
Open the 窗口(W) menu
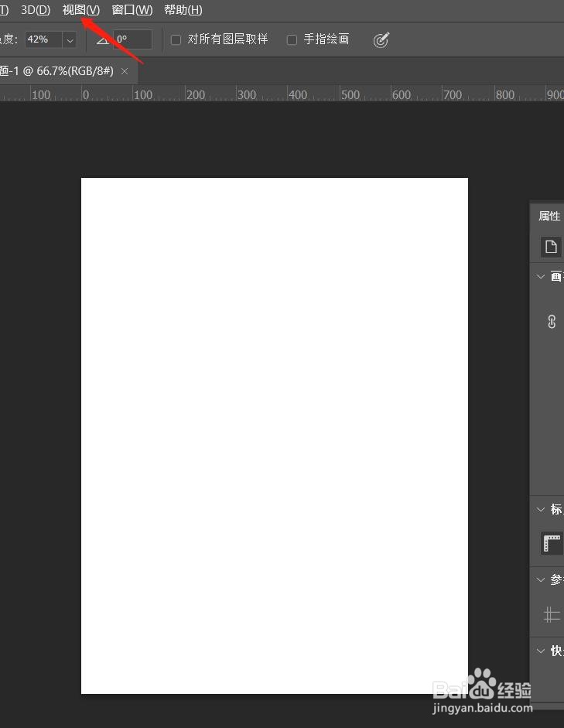pyautogui.click(x=132, y=10)
